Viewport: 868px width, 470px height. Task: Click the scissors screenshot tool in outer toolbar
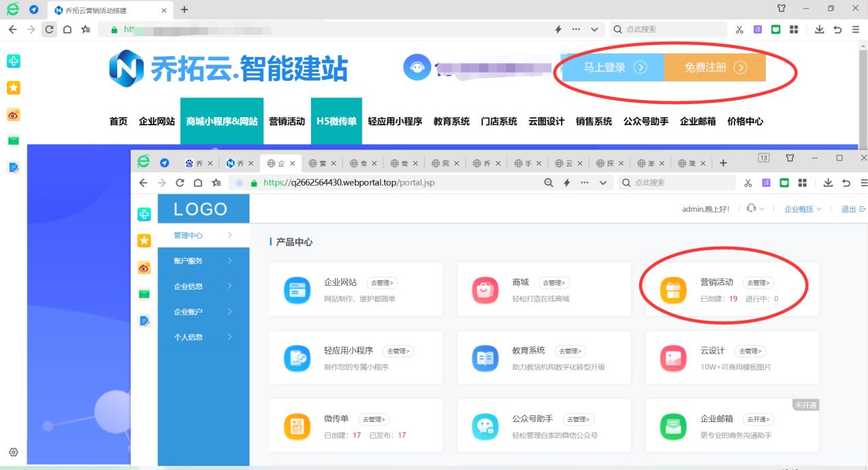pyautogui.click(x=739, y=29)
